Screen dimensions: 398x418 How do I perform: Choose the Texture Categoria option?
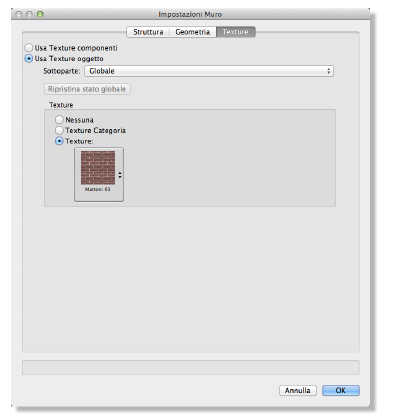[x=59, y=130]
